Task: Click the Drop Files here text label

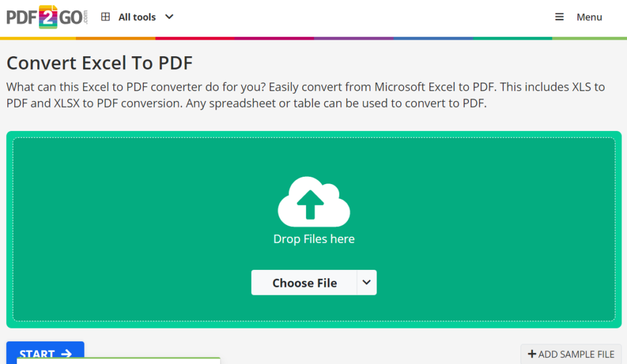Action: [313, 239]
